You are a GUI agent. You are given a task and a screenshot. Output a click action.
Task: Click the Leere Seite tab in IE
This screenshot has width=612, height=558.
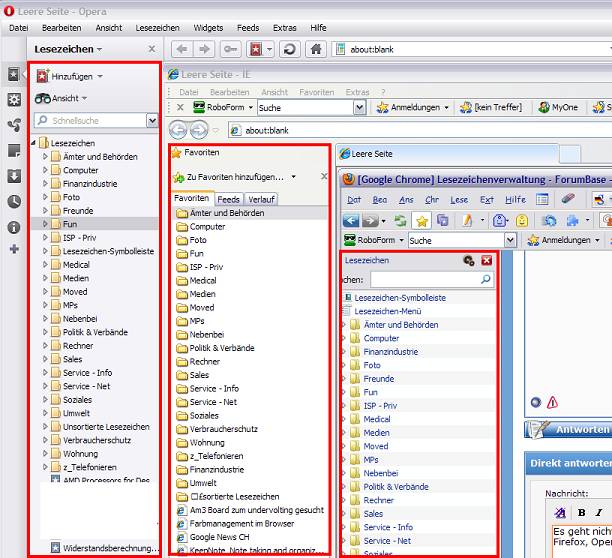[448, 154]
